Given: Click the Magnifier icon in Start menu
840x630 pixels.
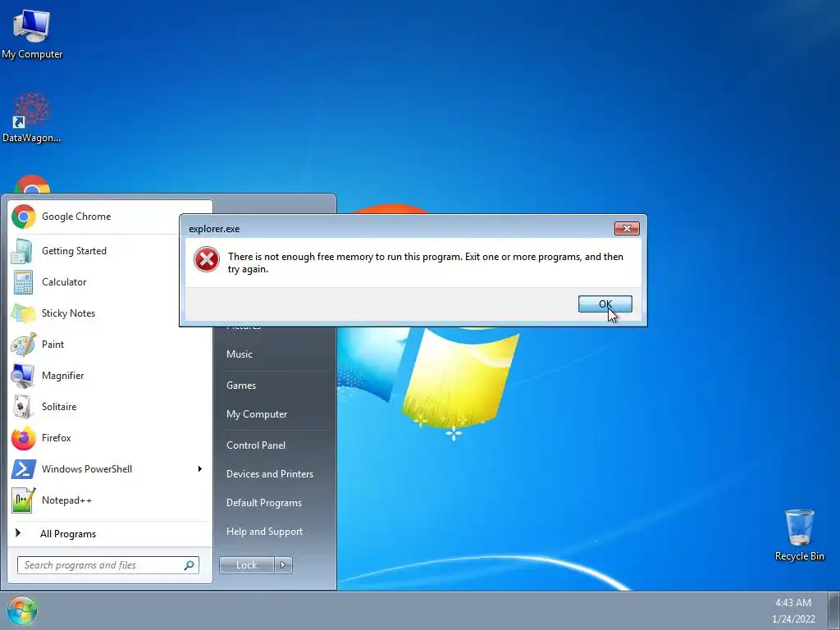Looking at the screenshot, I should (x=23, y=376).
